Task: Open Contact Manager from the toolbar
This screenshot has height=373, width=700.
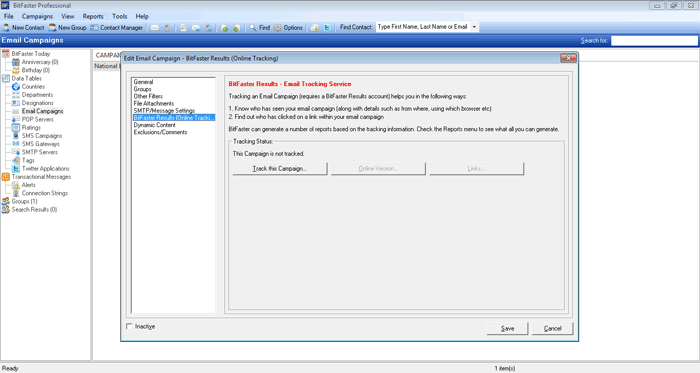Action: click(x=117, y=28)
